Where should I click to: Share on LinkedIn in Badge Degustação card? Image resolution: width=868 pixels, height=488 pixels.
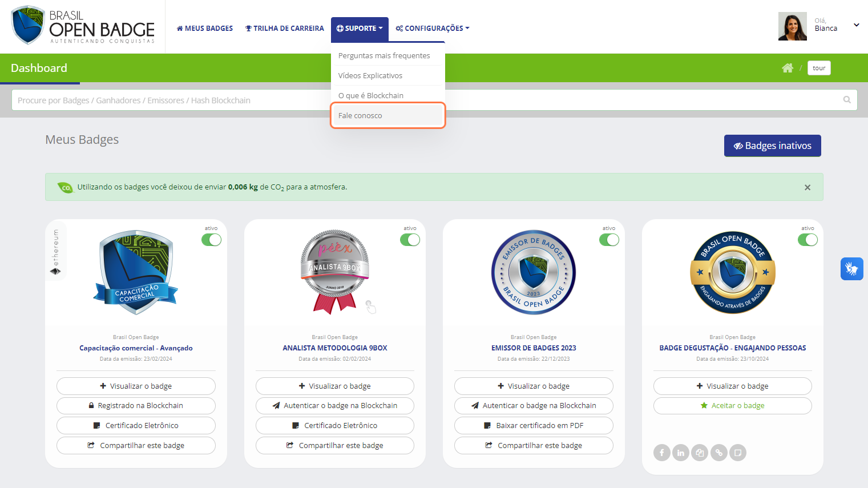pyautogui.click(x=681, y=453)
